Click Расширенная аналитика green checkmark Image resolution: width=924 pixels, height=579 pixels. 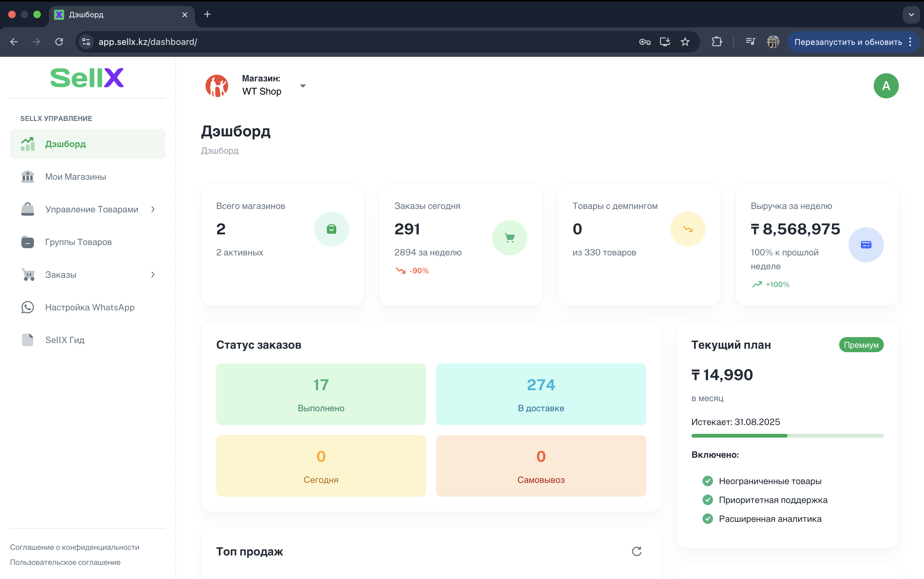coord(707,518)
